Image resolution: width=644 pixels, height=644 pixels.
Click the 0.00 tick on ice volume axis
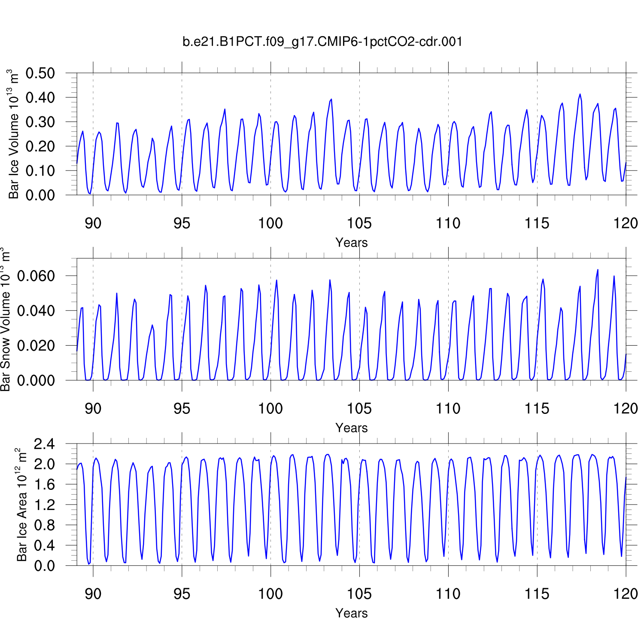(40, 195)
